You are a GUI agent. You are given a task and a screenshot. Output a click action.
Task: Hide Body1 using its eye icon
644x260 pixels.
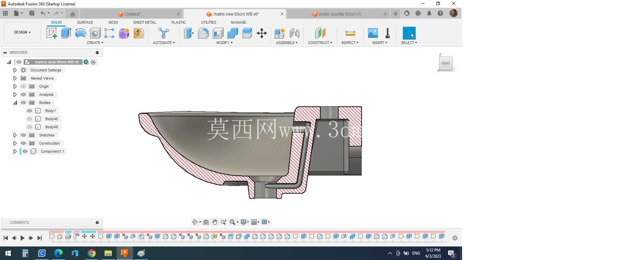[29, 111]
